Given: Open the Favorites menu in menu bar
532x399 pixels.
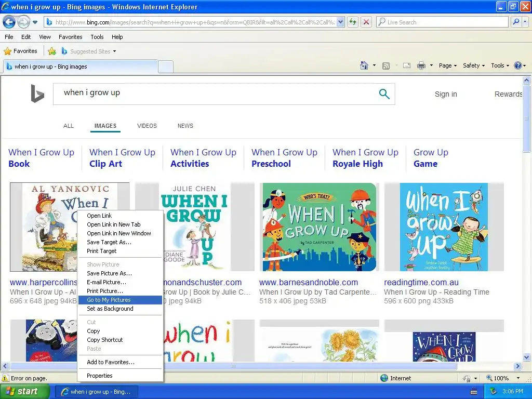Looking at the screenshot, I should (x=70, y=37).
